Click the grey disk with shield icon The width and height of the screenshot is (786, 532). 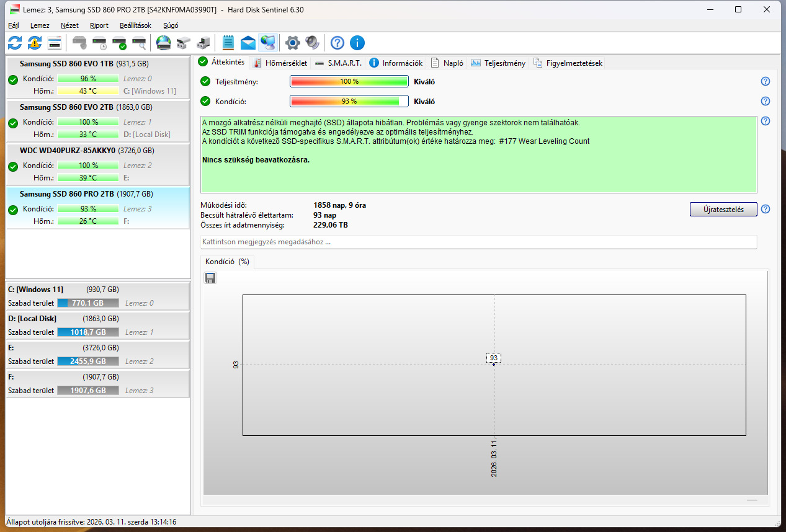pos(80,43)
